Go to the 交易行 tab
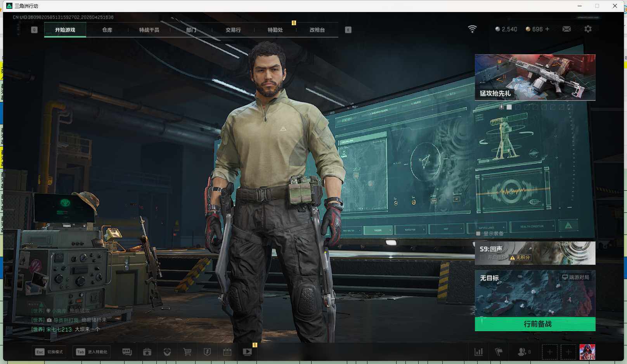Screen dimensions: 627x364 (x=233, y=30)
